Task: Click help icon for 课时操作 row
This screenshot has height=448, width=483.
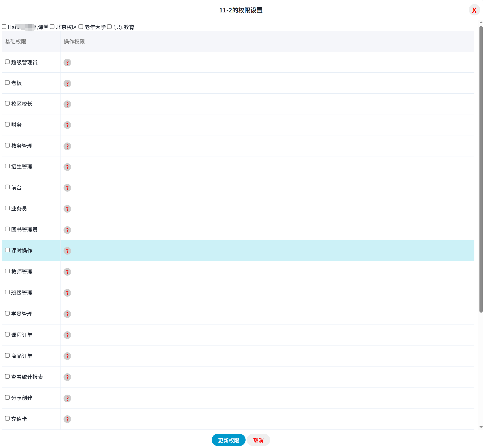Action: [67, 251]
